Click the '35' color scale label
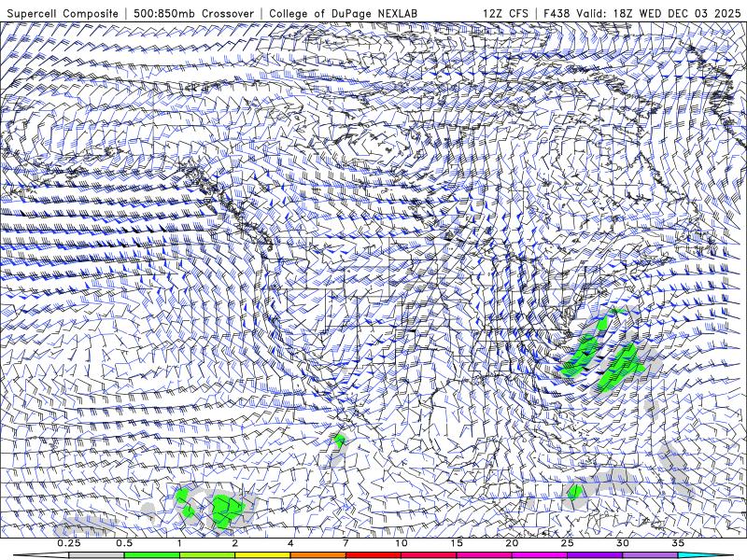The height and width of the screenshot is (560, 747). 678,543
